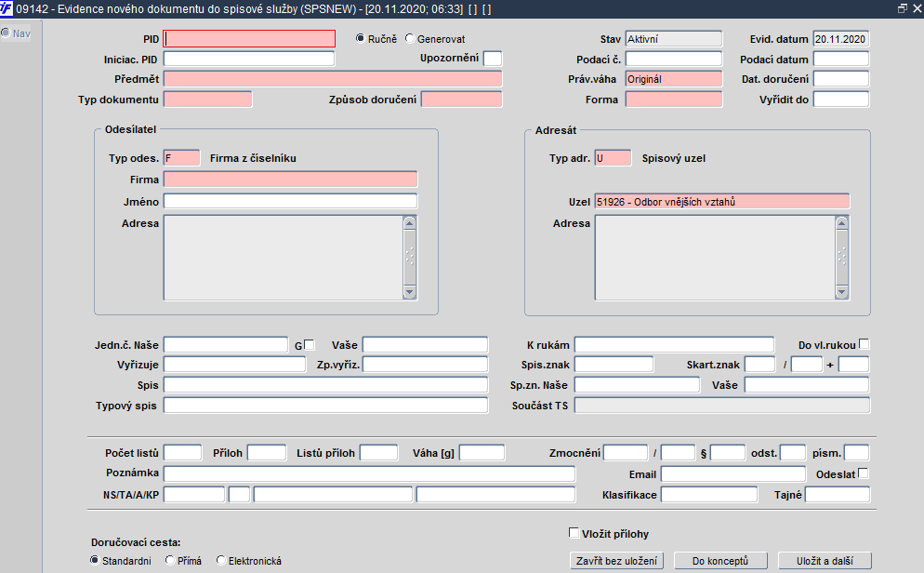Click the restore window icon
The width and height of the screenshot is (924, 573).
click(903, 8)
